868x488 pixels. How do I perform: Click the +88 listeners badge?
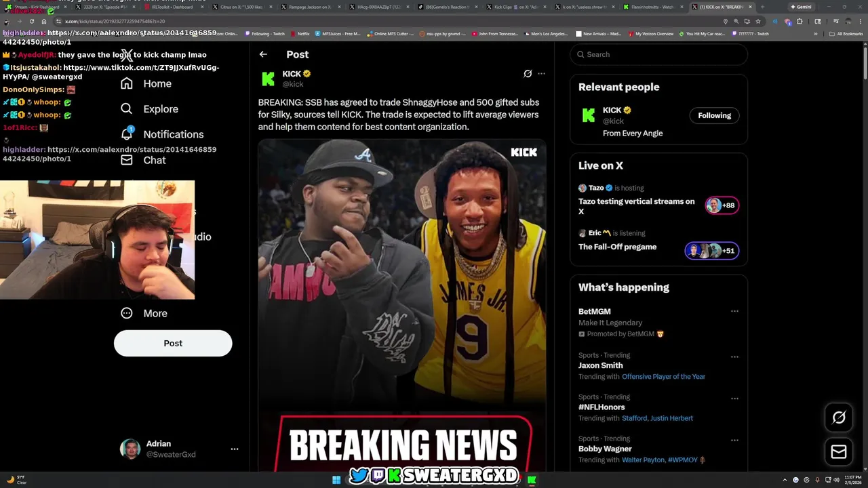coord(722,205)
